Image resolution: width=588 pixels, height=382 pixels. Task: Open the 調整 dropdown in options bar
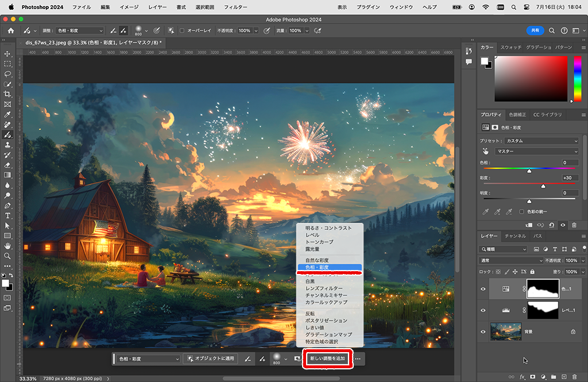tap(80, 31)
